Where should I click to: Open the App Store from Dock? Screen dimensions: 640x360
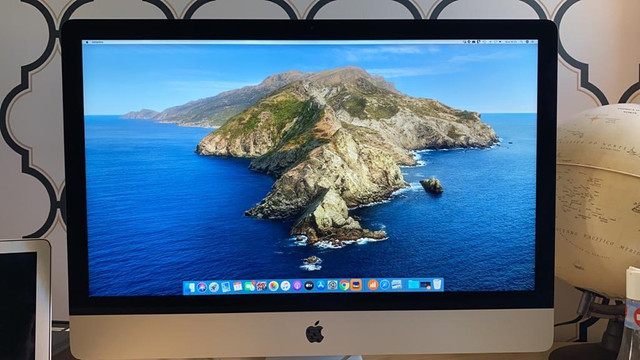[x=320, y=286]
